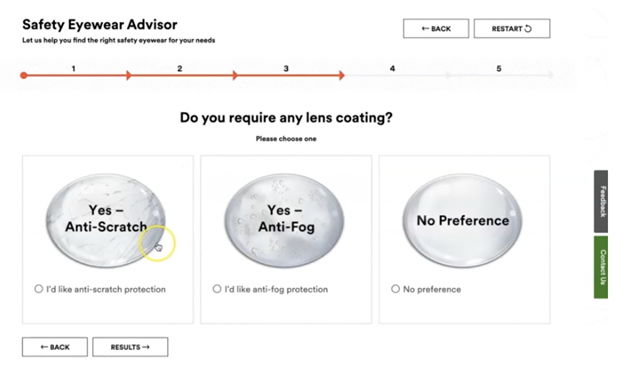Open the Feedback side tab

[601, 201]
